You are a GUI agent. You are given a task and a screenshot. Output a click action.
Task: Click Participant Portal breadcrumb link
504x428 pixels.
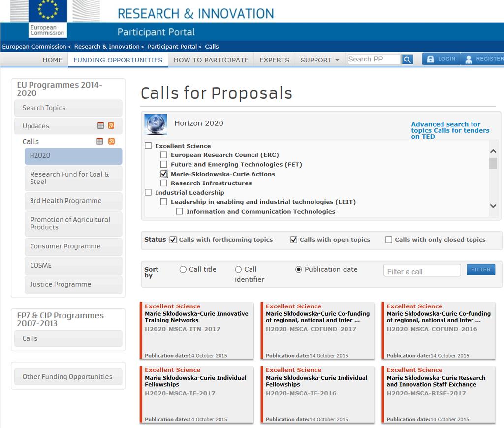pyautogui.click(x=172, y=47)
